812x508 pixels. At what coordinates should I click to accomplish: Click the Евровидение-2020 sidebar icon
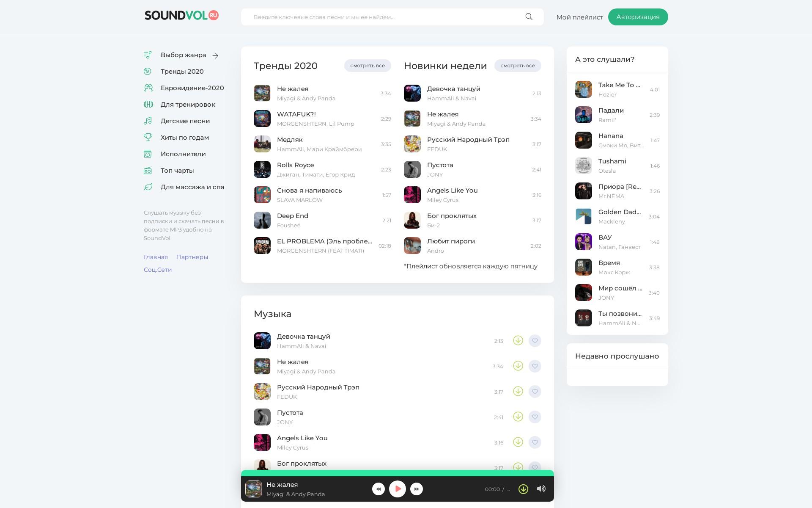pos(148,88)
